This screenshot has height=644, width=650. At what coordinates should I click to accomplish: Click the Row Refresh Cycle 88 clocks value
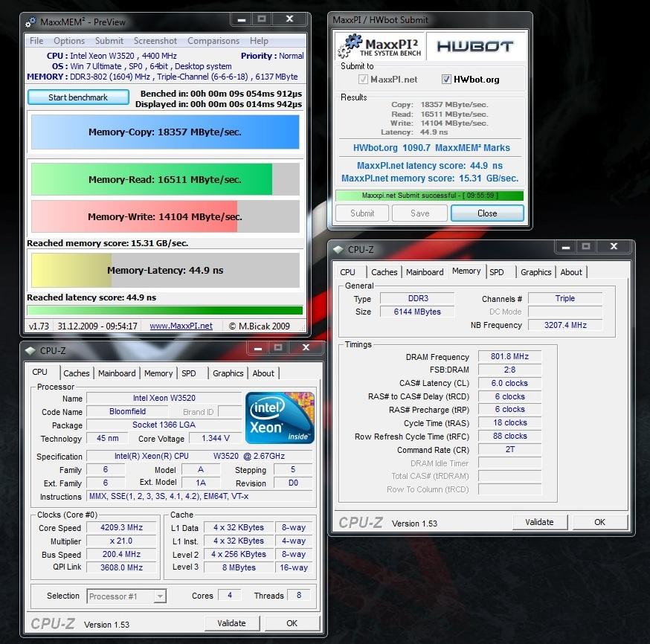coord(510,436)
